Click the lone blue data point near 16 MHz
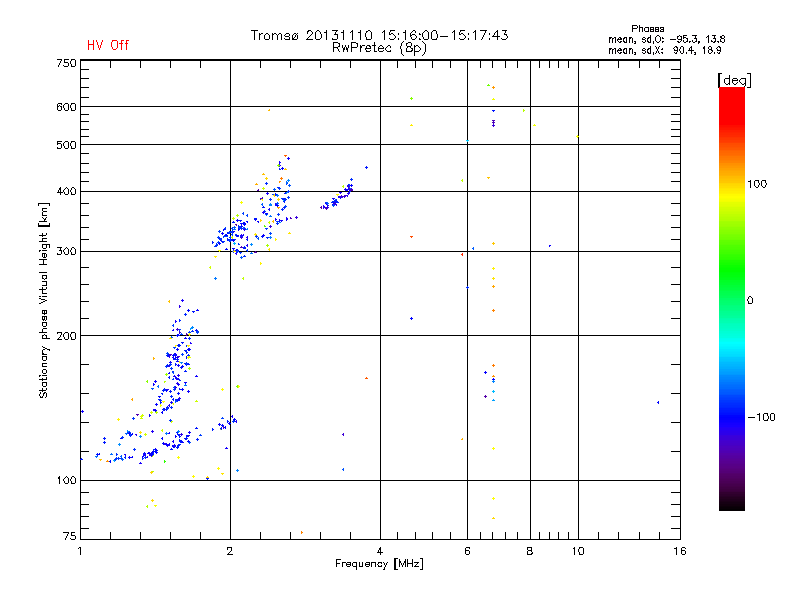800x600 pixels. [x=658, y=403]
